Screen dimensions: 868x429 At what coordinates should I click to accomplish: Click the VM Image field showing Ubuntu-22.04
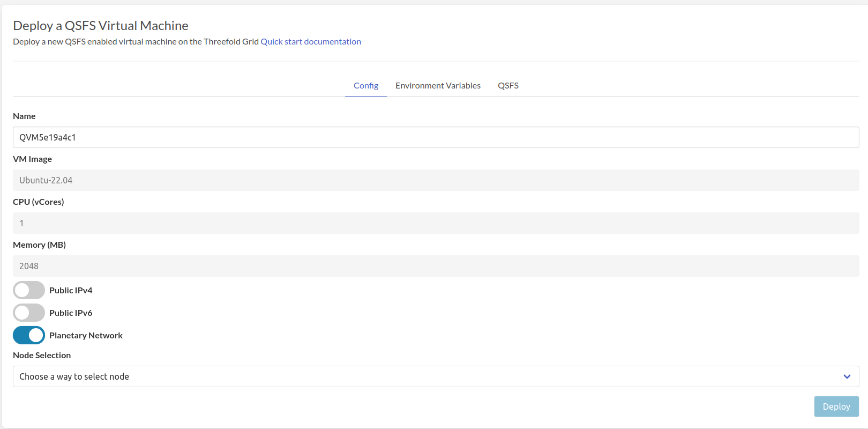(x=435, y=180)
